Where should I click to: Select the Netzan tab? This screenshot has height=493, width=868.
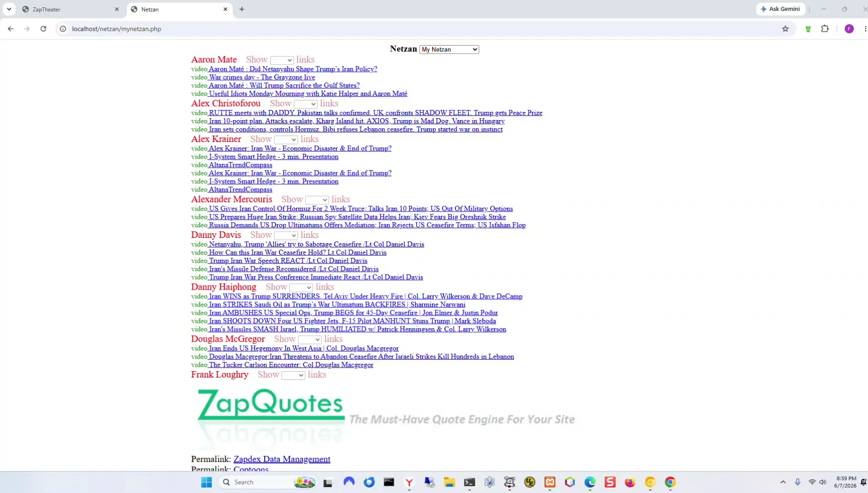click(179, 9)
